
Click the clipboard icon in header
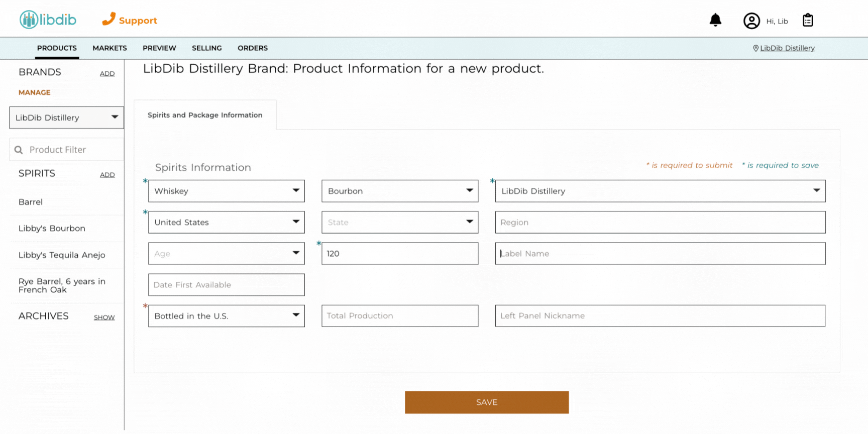[808, 20]
